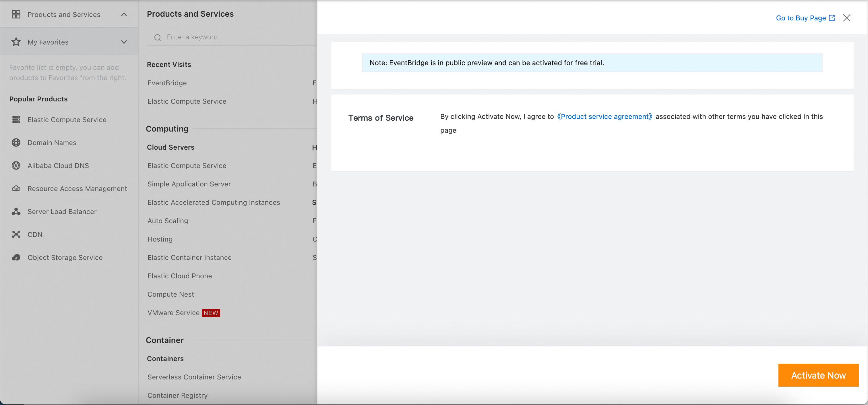Viewport: 868px width, 405px height.
Task: Click the Object Storage Service icon
Action: coord(16,257)
